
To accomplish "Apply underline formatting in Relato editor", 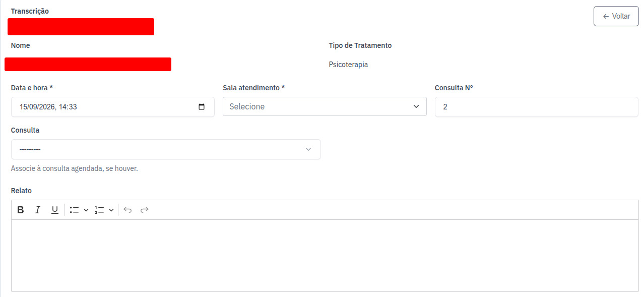I will 55,210.
